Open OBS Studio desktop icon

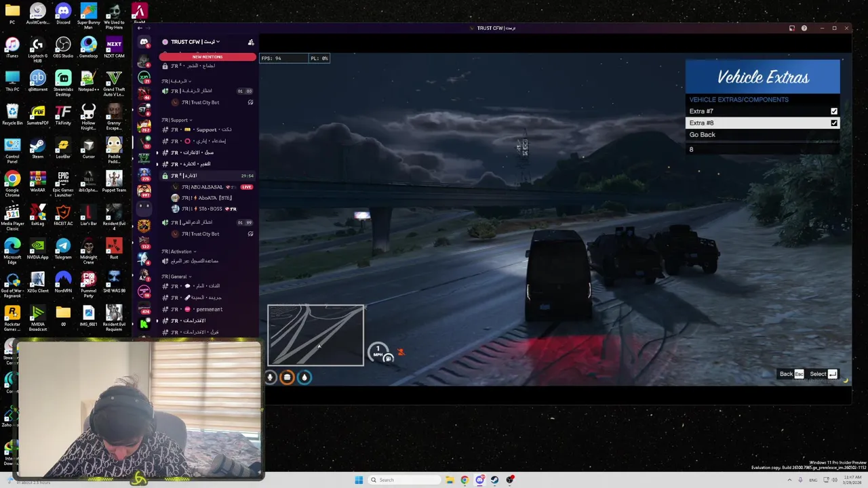click(63, 47)
